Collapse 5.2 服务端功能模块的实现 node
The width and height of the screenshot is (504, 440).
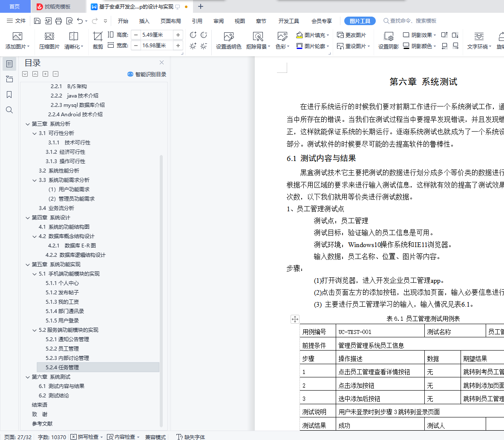pos(35,331)
